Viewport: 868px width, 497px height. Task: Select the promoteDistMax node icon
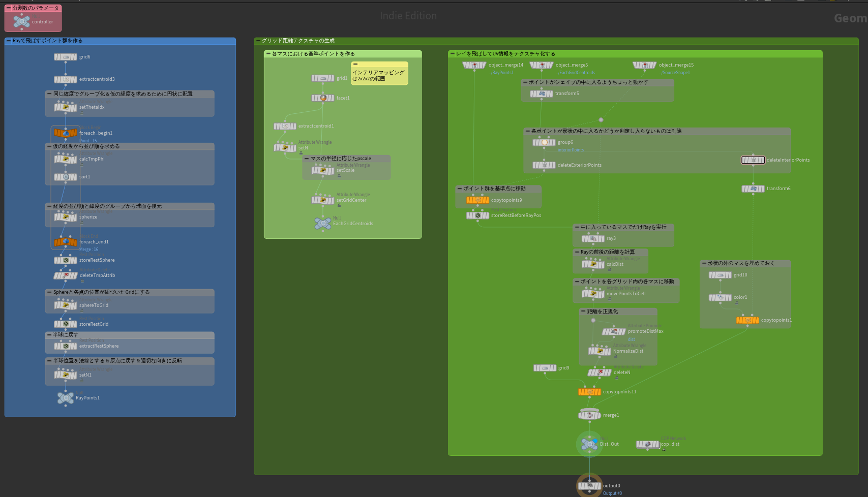point(614,331)
